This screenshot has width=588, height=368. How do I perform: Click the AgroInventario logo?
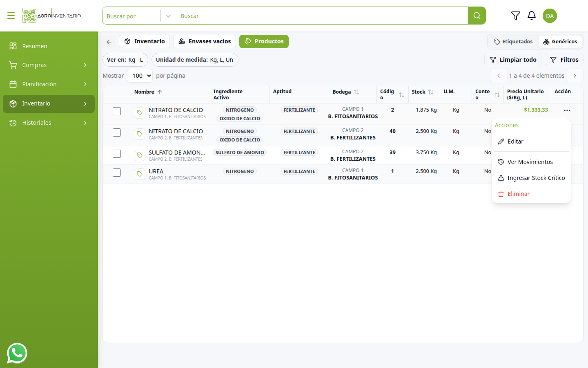[51, 16]
